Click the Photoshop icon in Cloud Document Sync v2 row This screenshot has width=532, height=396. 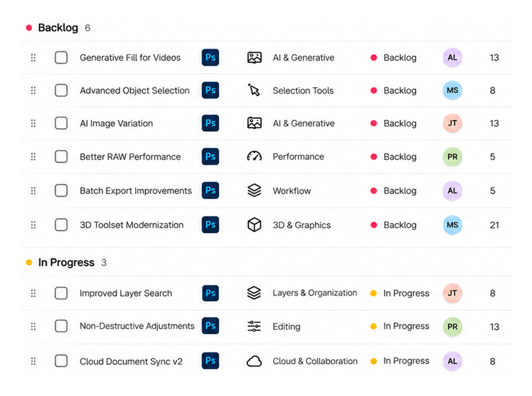[210, 361]
